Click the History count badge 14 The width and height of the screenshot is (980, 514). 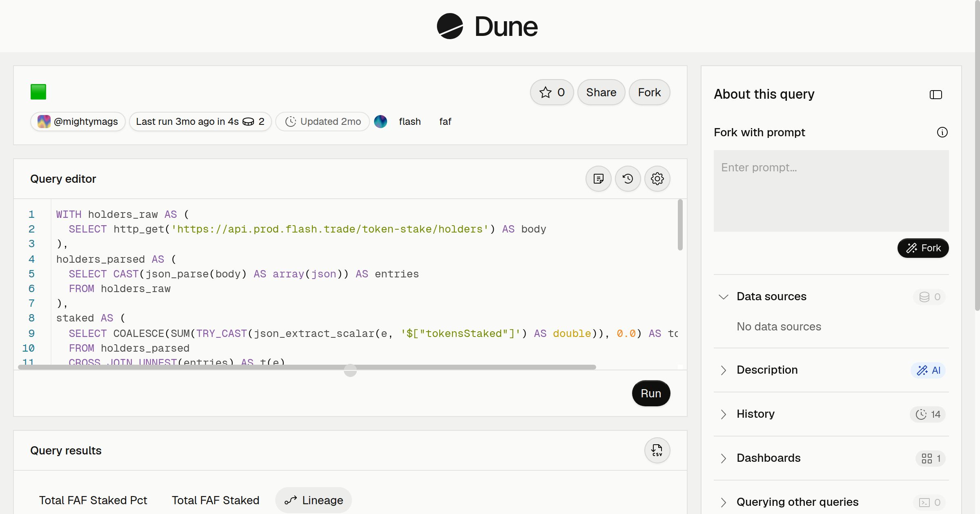click(x=928, y=414)
